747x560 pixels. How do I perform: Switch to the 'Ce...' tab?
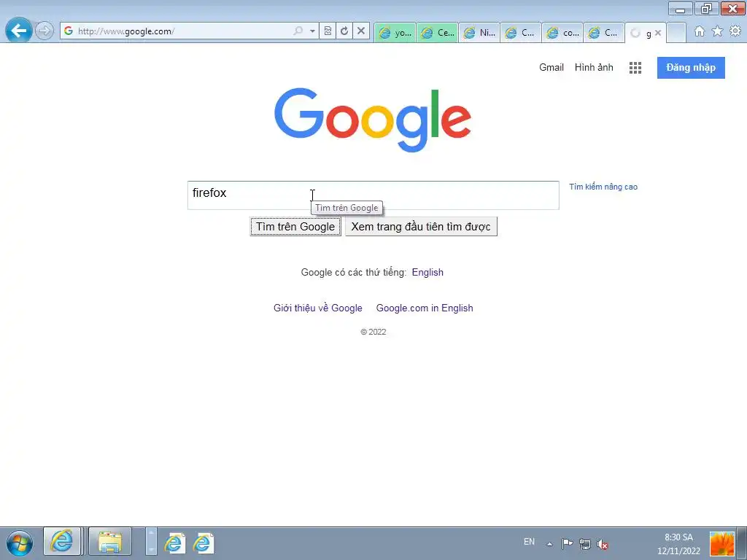[438, 32]
